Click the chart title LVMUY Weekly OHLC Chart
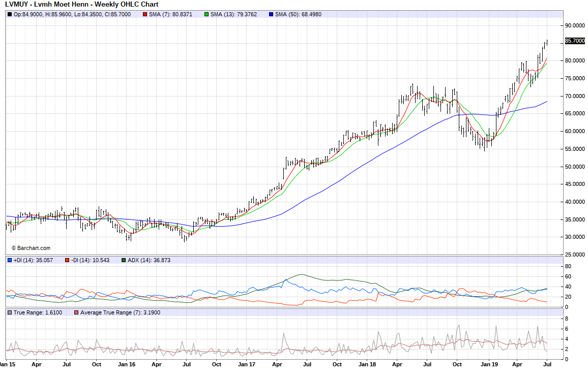Screen dimensions: 588x380 click(x=82, y=5)
